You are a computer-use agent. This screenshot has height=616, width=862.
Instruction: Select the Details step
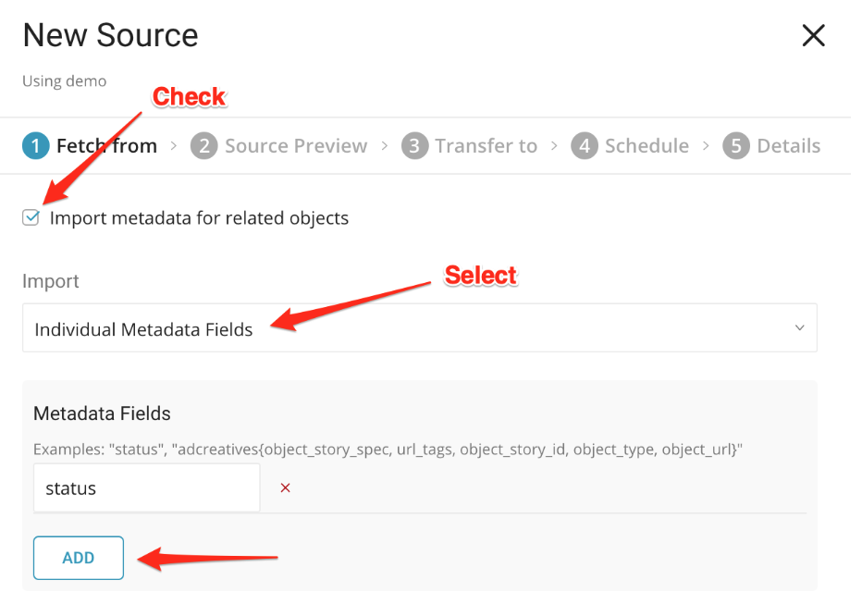pos(788,146)
